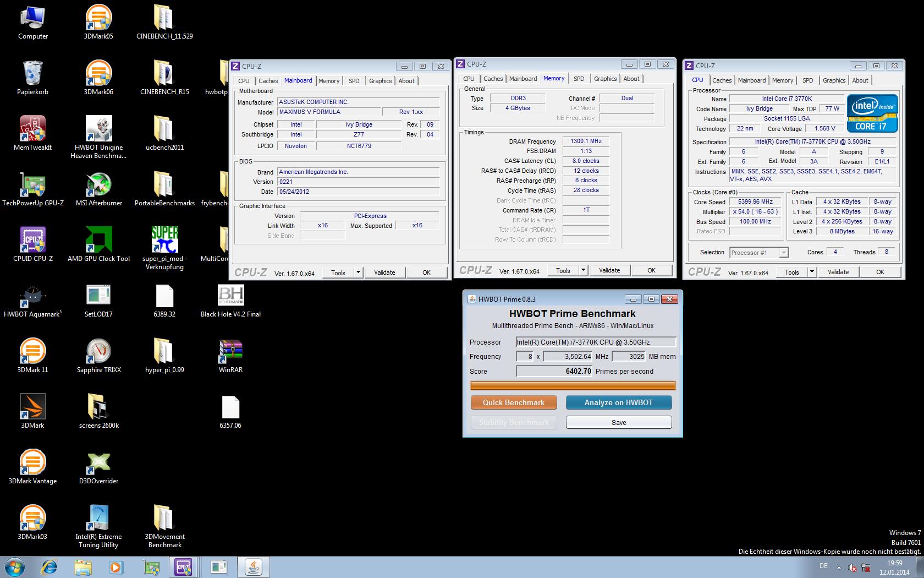Click the Processor name field in HWBOT Prime

tap(596, 342)
